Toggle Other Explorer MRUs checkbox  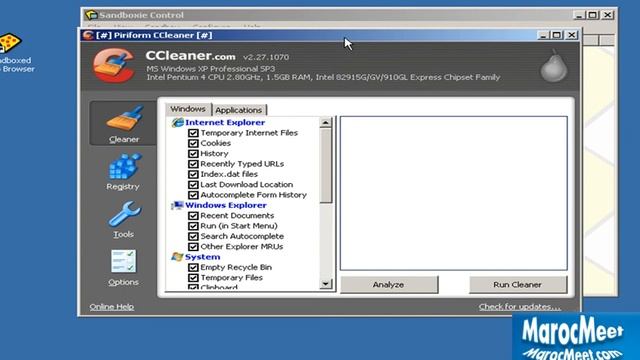pyautogui.click(x=193, y=247)
